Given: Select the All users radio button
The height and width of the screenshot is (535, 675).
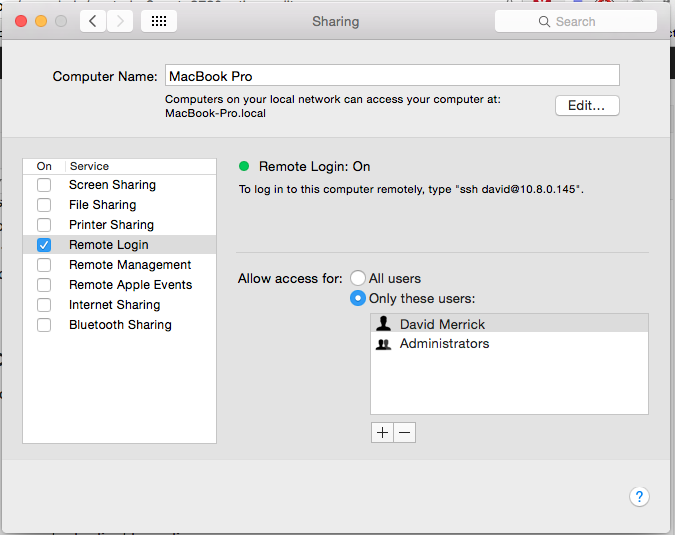Looking at the screenshot, I should (x=358, y=278).
